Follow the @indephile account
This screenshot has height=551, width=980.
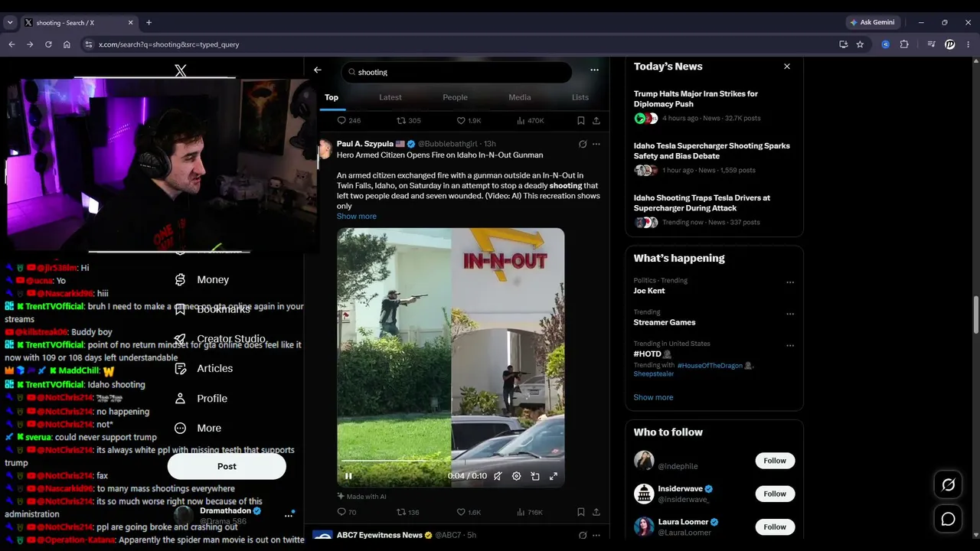click(x=775, y=461)
